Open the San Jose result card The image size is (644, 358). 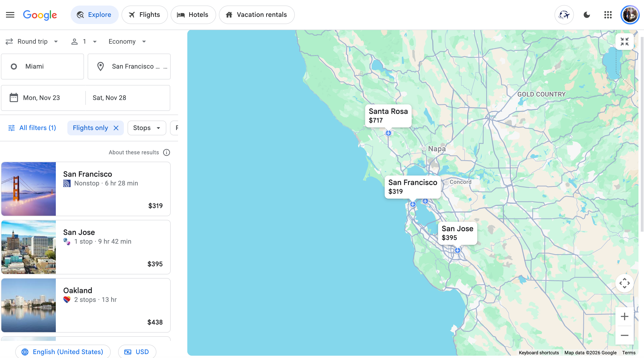pyautogui.click(x=86, y=247)
